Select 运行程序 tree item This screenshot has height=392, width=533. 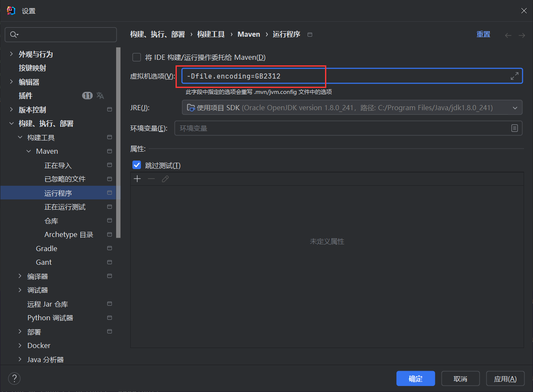tap(58, 193)
